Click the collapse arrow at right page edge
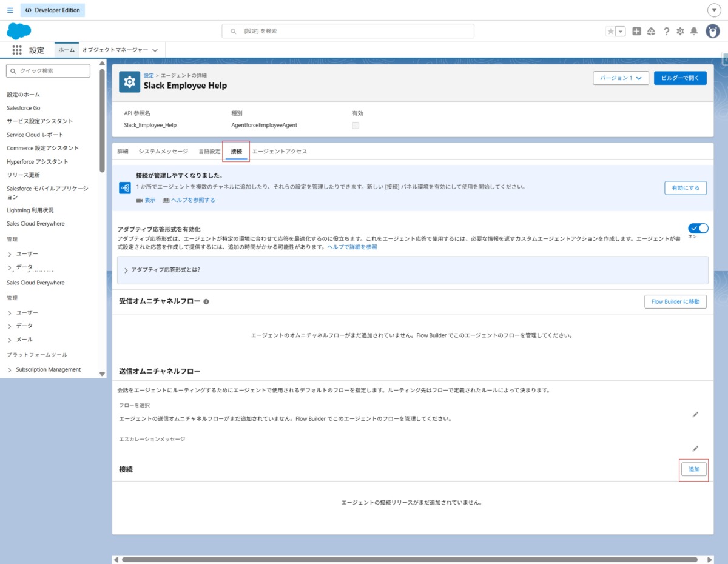Image resolution: width=728 pixels, height=564 pixels. pos(725,59)
